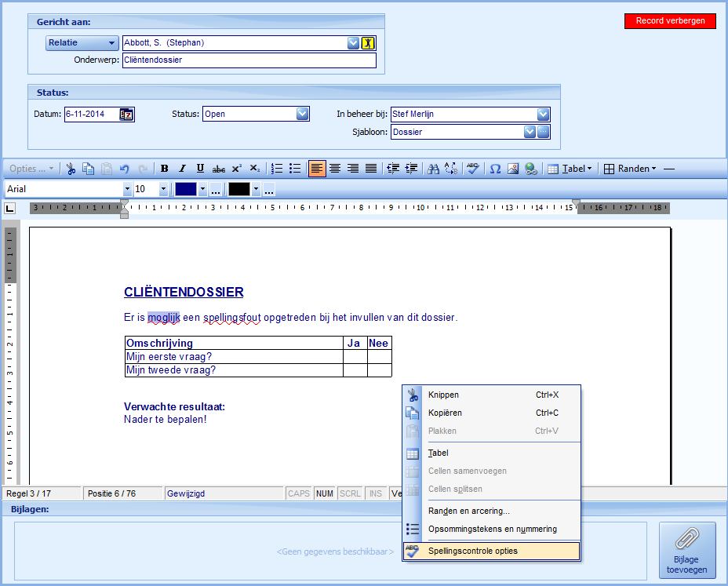The width and height of the screenshot is (728, 586).
Task: Toggle underline formatting
Action: coord(200,169)
